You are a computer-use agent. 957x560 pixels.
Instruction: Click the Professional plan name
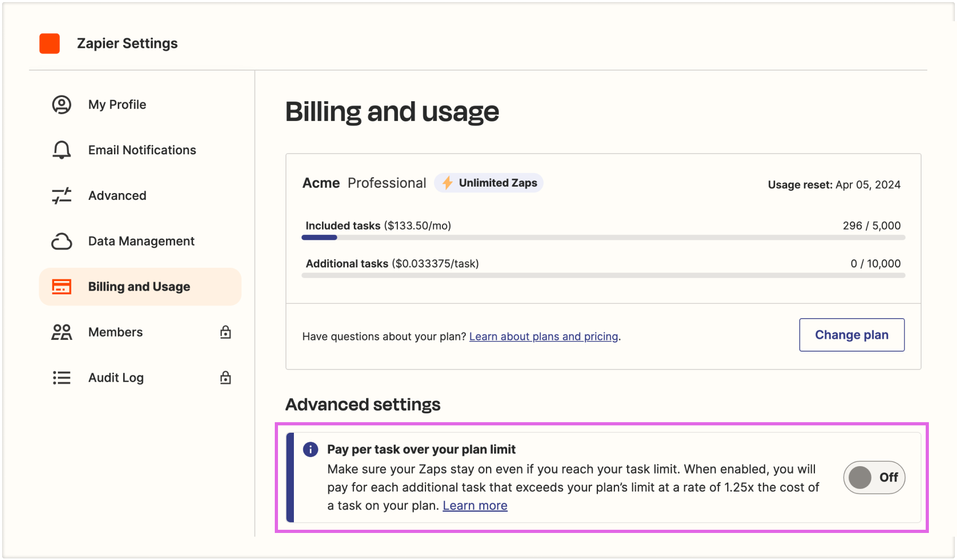pyautogui.click(x=387, y=183)
